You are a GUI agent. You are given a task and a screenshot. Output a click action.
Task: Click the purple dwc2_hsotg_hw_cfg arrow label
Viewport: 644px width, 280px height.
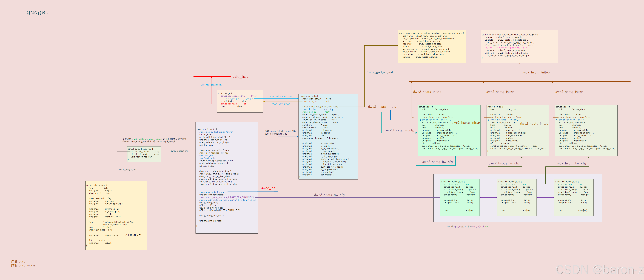tap(329, 195)
